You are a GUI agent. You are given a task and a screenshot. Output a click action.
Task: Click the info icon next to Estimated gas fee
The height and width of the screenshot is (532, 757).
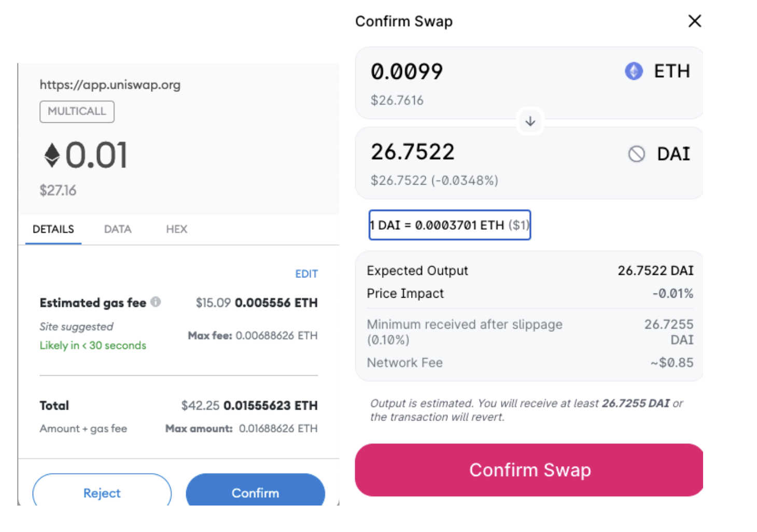(x=156, y=302)
